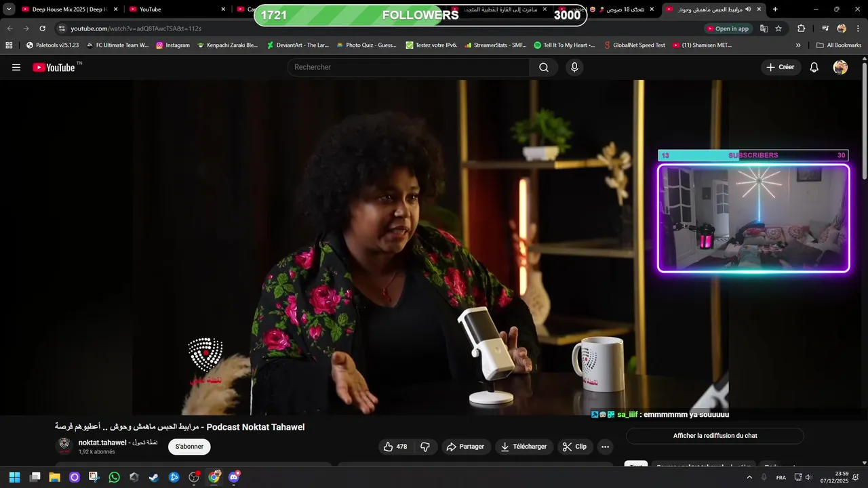The width and height of the screenshot is (868, 488).
Task: Open the YouTube guide hamburger menu
Action: point(16,67)
